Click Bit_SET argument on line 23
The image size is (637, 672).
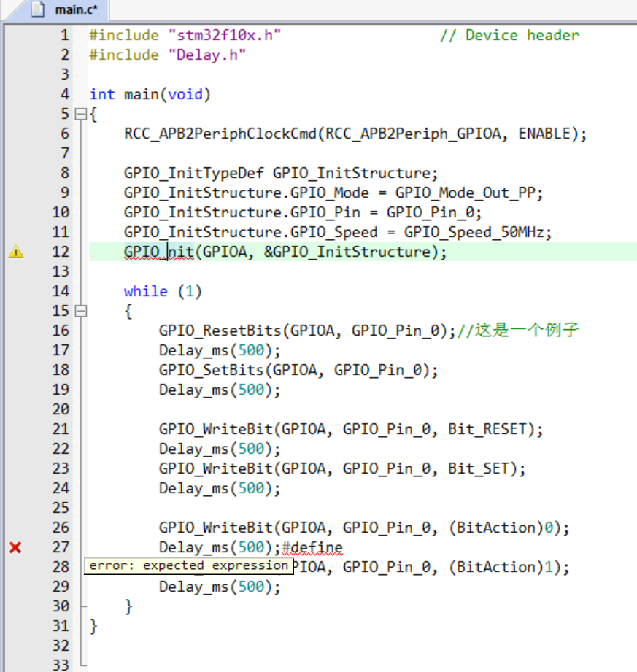click(x=479, y=468)
